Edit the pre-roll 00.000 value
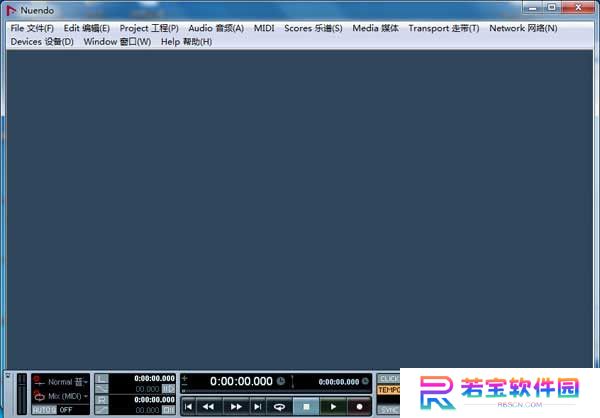This screenshot has height=418, width=600. pos(147,389)
